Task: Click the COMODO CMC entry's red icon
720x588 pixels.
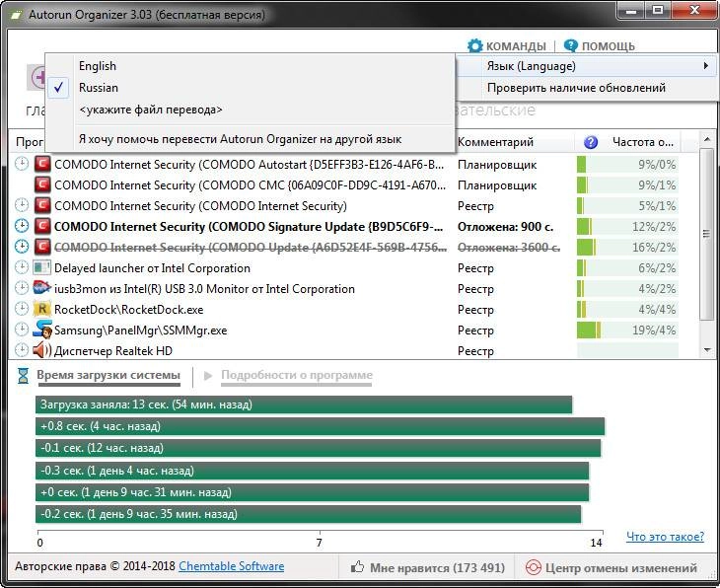Action: [x=42, y=184]
